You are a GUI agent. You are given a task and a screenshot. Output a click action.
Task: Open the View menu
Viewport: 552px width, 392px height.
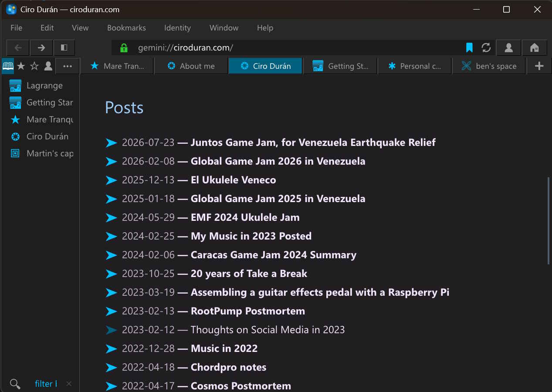pyautogui.click(x=80, y=28)
